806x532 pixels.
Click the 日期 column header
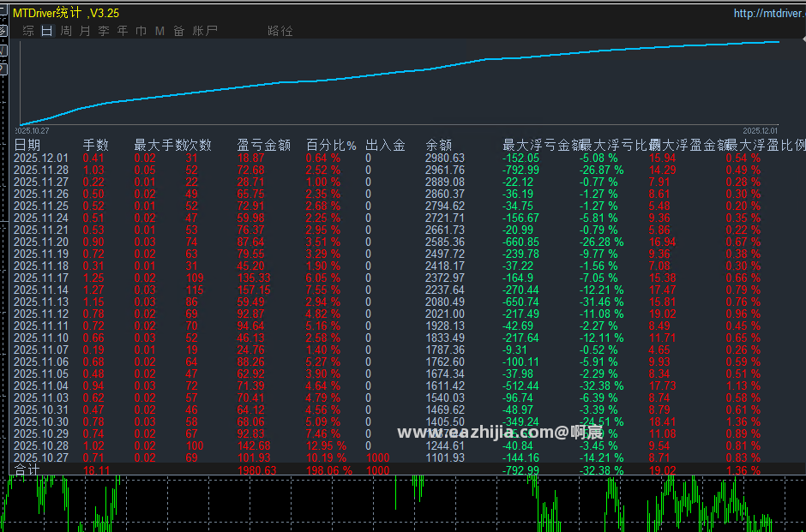pos(27,146)
